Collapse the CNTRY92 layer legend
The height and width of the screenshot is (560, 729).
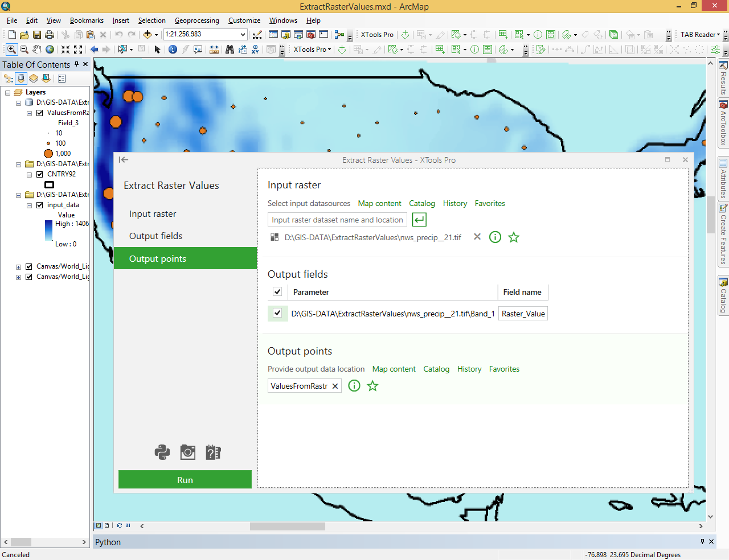pos(29,175)
